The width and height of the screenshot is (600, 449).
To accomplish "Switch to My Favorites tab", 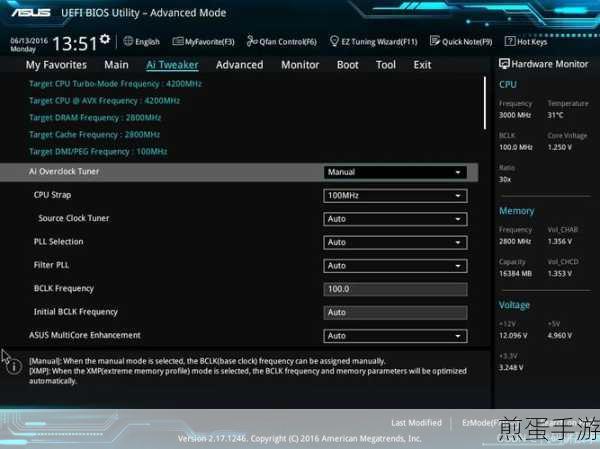I will 56,65.
